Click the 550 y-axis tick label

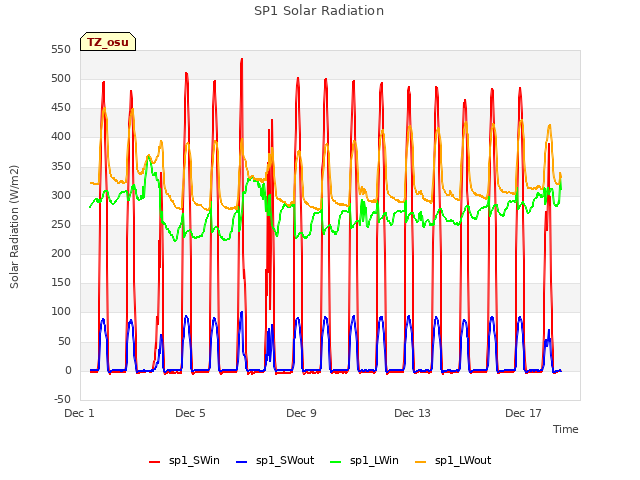[x=61, y=49]
